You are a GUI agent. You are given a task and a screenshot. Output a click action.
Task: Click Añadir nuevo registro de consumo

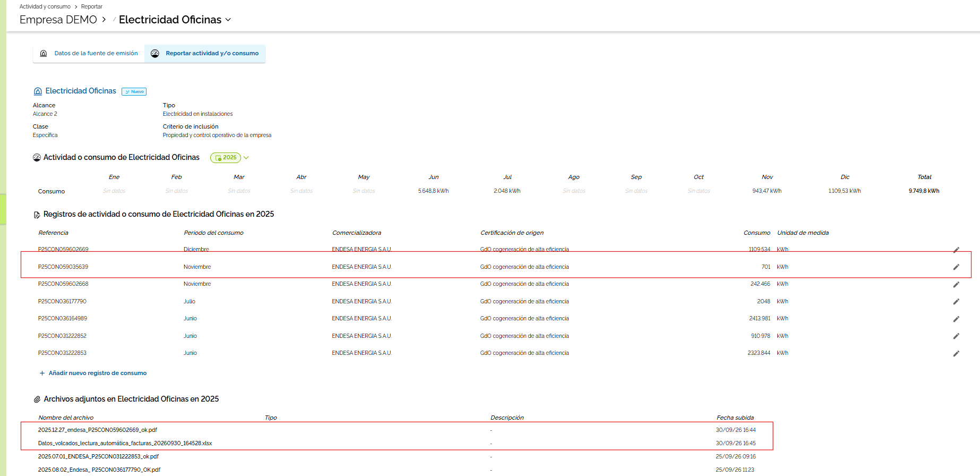pos(98,373)
